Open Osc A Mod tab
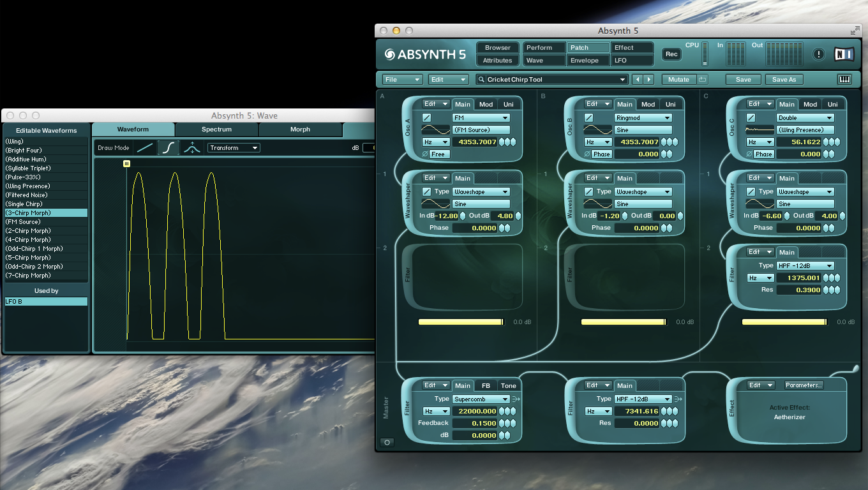This screenshot has width=868, height=490. pyautogui.click(x=486, y=105)
